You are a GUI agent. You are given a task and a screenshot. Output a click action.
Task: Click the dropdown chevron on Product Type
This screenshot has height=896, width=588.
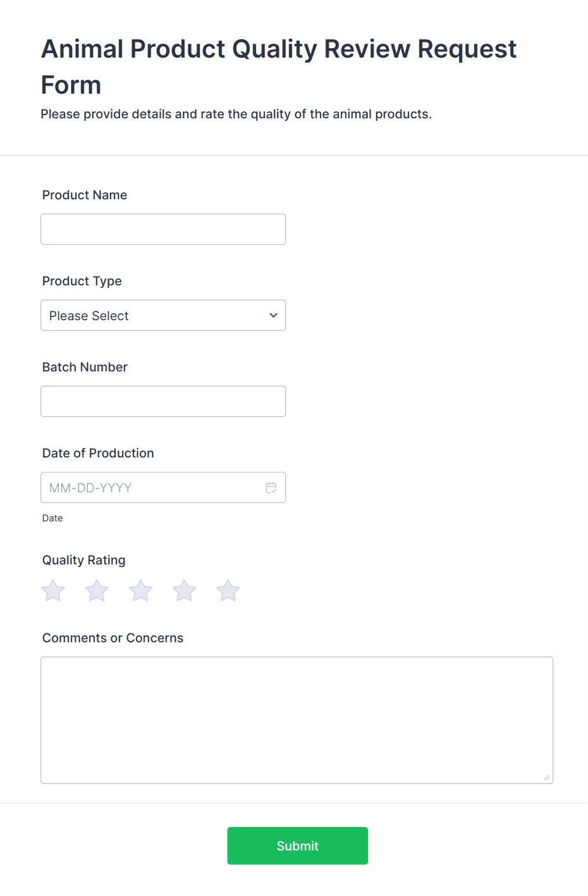[x=273, y=315]
